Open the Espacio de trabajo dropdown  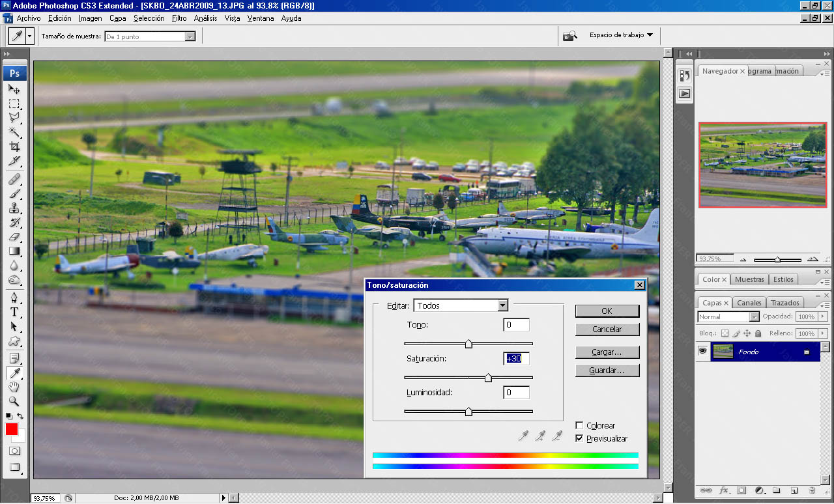pyautogui.click(x=621, y=35)
